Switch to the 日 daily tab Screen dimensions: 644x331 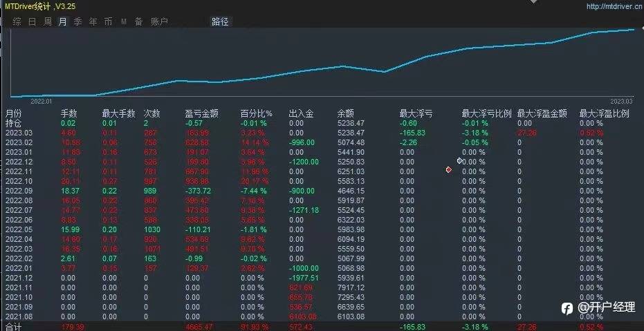pos(33,21)
